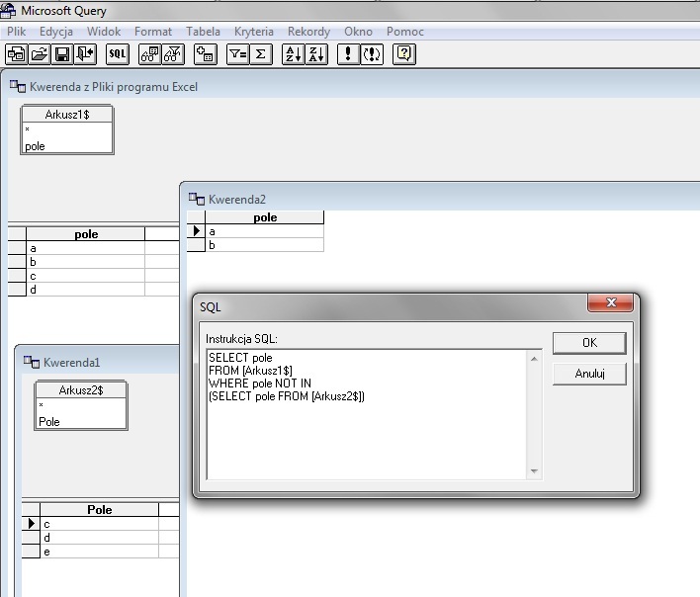Toggle Show/Hide Criteria icon
This screenshot has height=597, width=700.
173,54
